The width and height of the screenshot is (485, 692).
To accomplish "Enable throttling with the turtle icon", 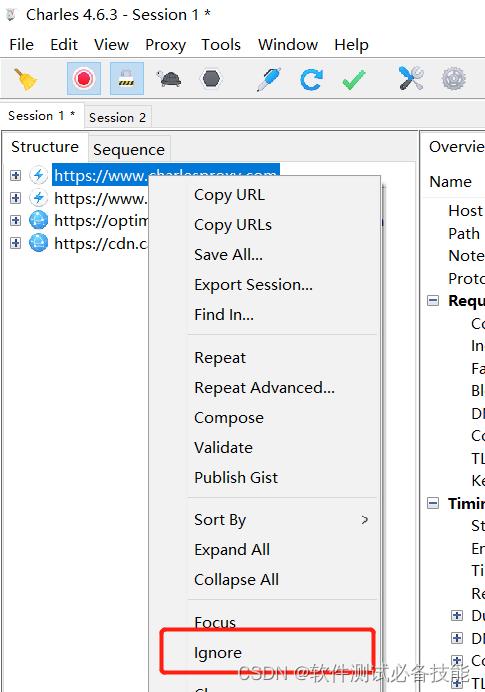I will [169, 79].
